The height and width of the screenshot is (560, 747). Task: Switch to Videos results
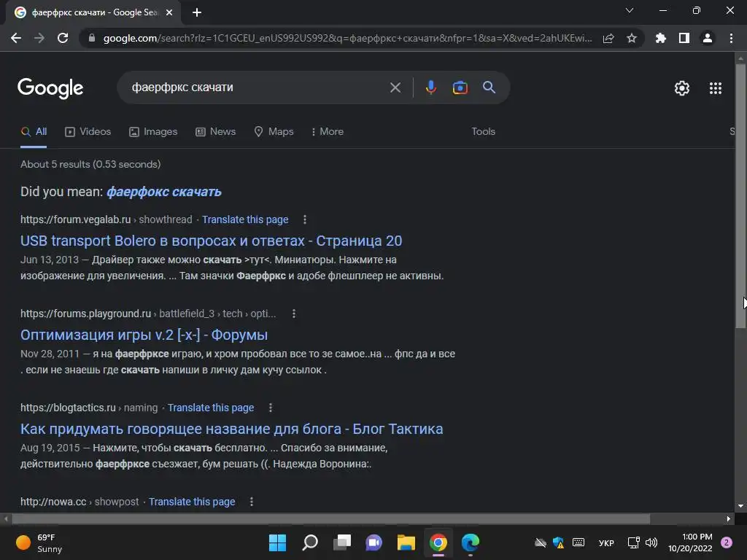tap(88, 131)
